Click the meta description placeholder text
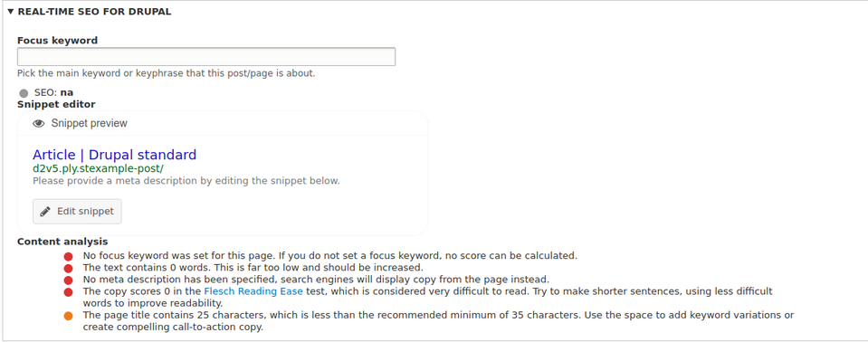868x342 pixels. point(186,181)
